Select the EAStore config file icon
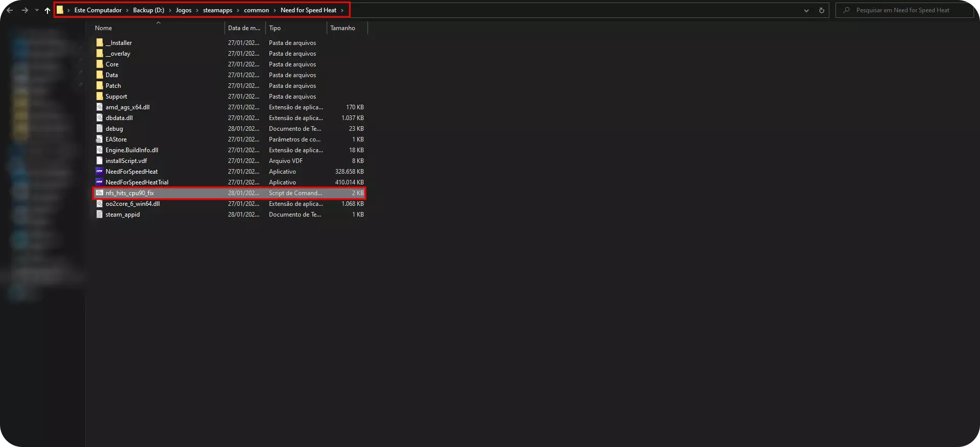980x447 pixels. (100, 139)
